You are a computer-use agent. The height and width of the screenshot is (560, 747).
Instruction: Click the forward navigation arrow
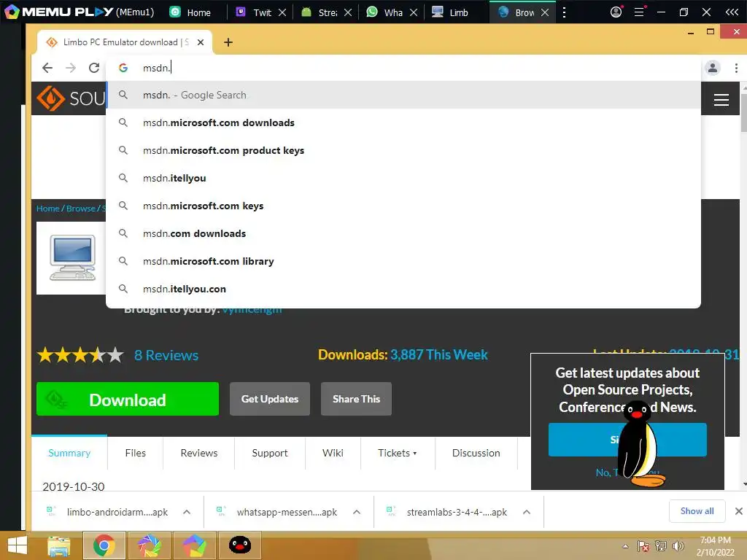71,68
